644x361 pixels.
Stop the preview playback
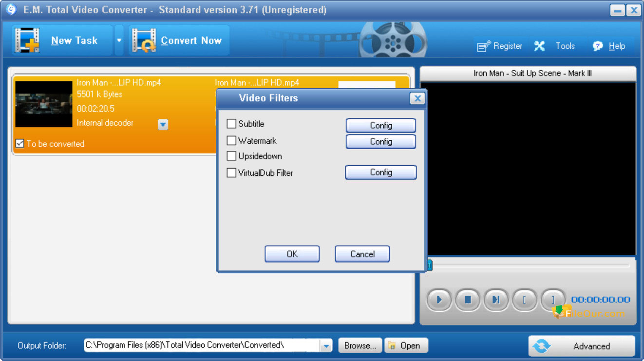click(468, 300)
